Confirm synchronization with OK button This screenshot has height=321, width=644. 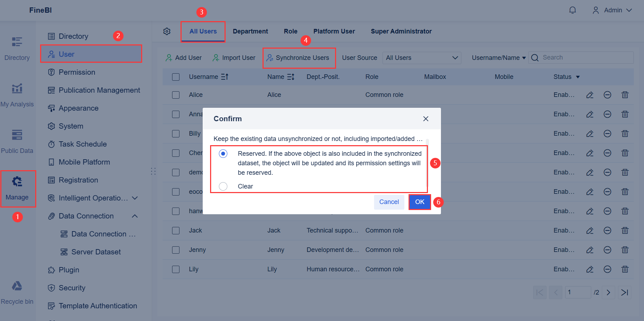pyautogui.click(x=419, y=202)
